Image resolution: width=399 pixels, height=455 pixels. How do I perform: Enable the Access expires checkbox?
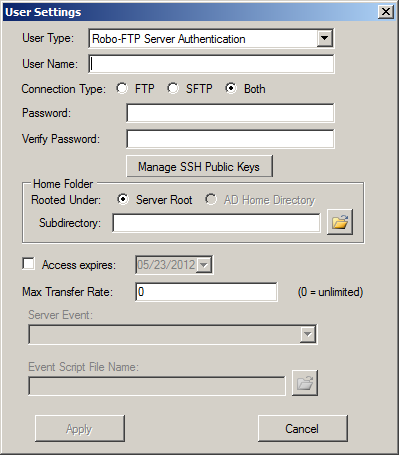(28, 263)
